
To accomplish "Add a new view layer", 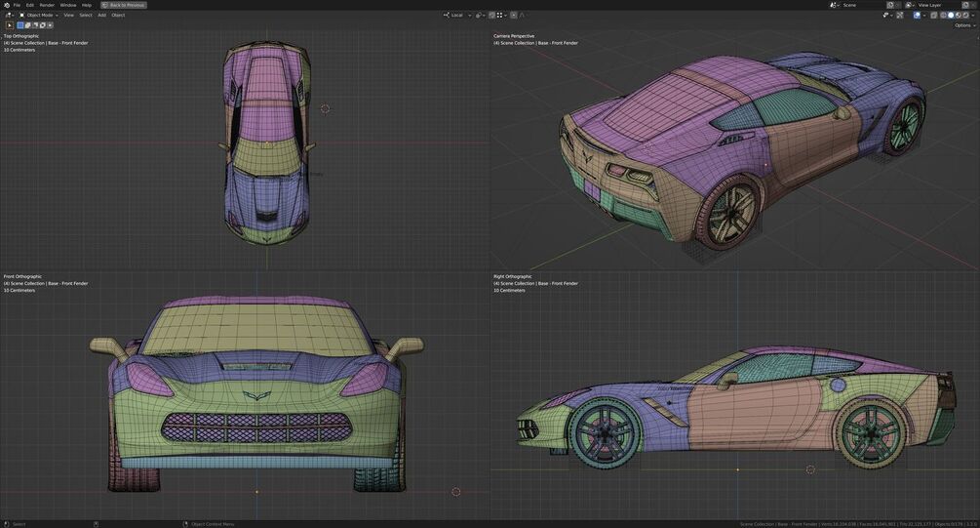I will tap(965, 5).
